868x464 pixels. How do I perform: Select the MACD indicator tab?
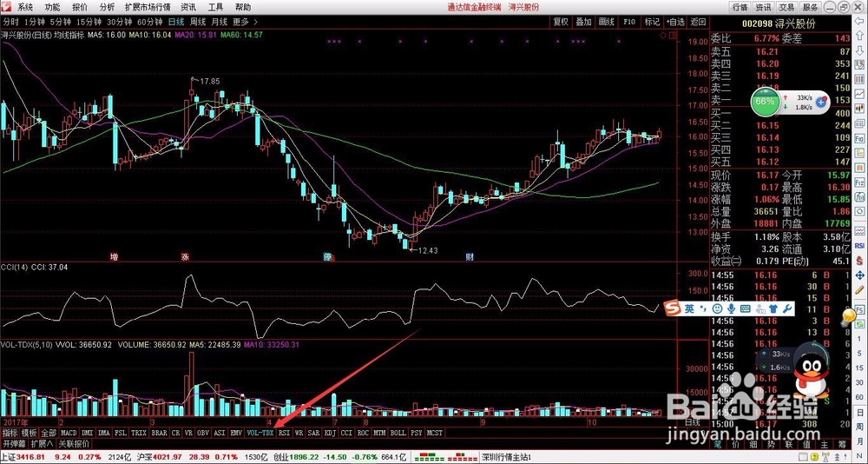(x=69, y=433)
